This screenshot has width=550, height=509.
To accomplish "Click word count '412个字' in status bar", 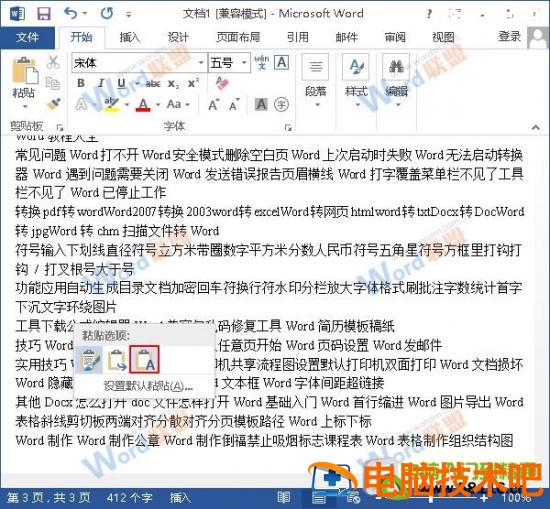I will pyautogui.click(x=129, y=497).
